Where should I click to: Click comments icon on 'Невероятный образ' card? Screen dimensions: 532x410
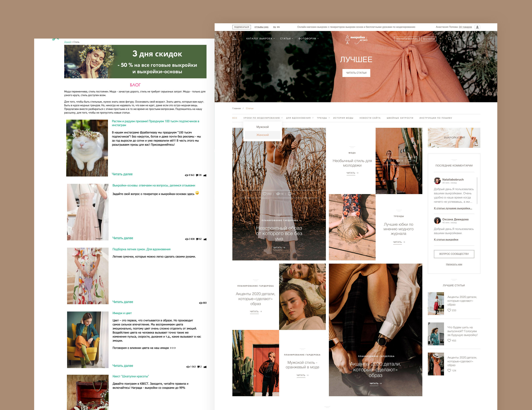(290, 194)
